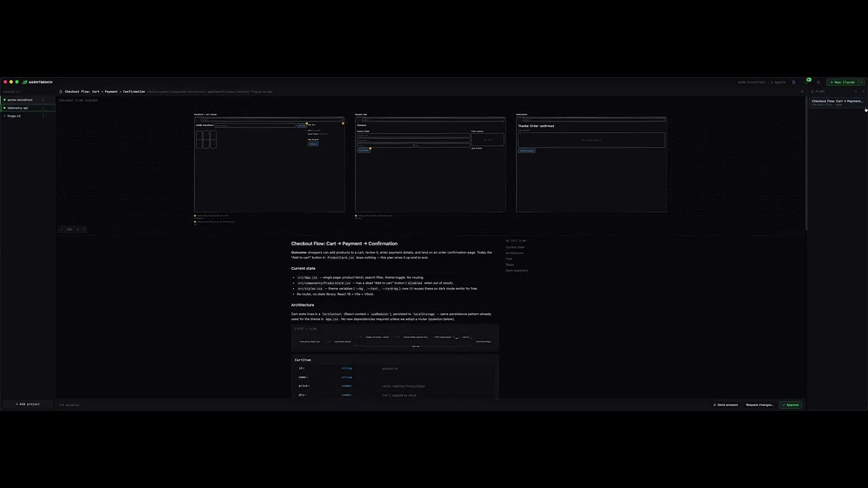Expand the New Claude dropdown arrow
Viewport: 868px width, 488px height.
pos(861,82)
